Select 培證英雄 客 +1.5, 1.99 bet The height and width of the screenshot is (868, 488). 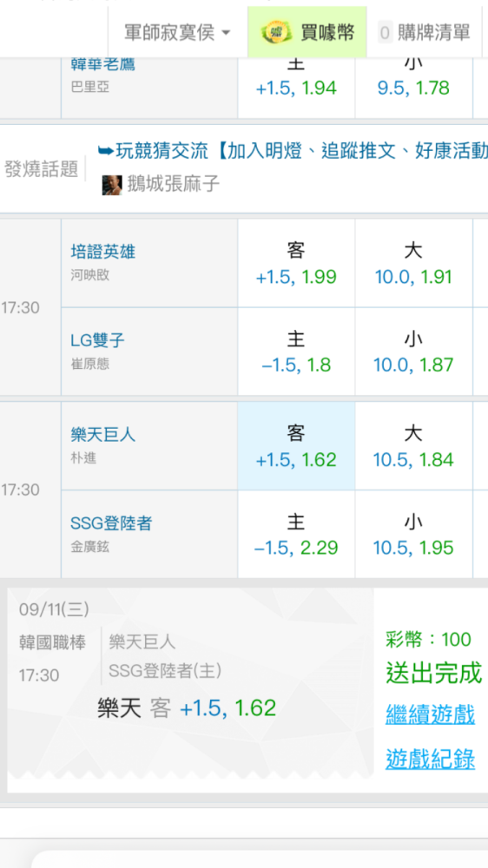click(x=296, y=264)
